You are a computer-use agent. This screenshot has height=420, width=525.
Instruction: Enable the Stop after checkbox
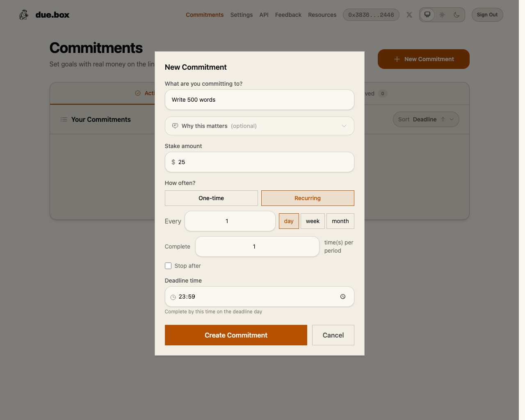click(168, 266)
